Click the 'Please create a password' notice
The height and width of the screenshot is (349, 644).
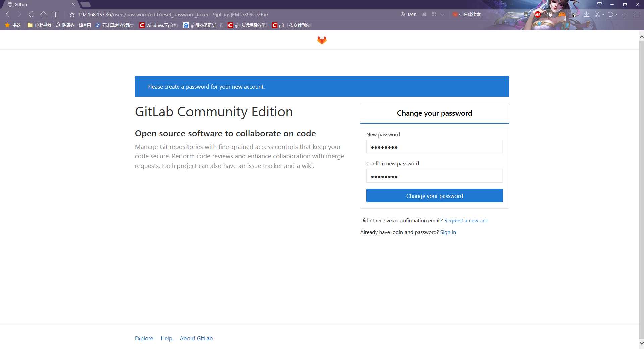point(322,86)
